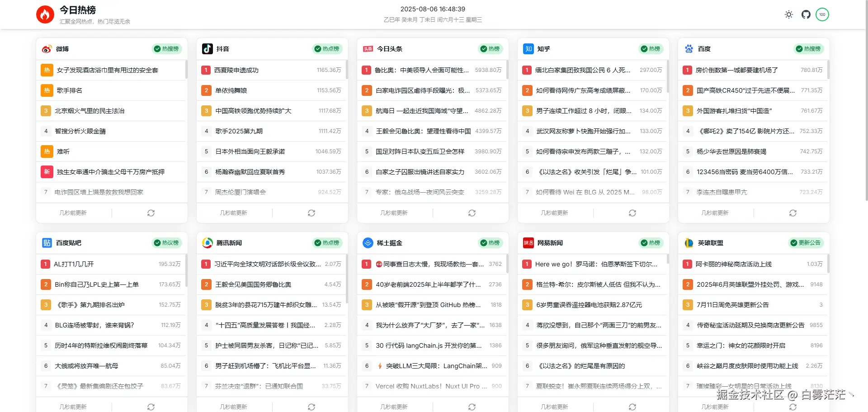The width and height of the screenshot is (868, 412).
Task: Click the 热搜榜 badge on 微博 card
Action: click(166, 49)
